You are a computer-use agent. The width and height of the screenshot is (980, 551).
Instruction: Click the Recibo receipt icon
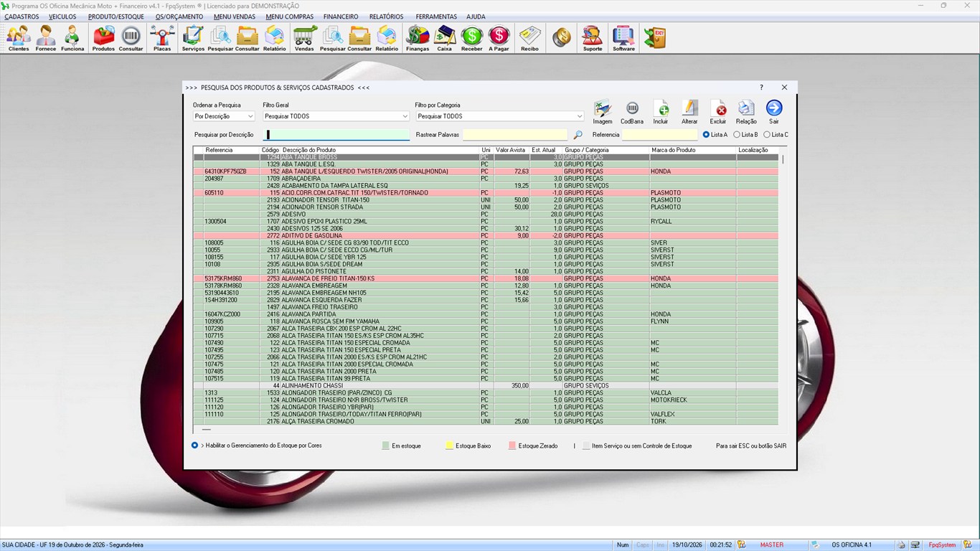(x=529, y=38)
